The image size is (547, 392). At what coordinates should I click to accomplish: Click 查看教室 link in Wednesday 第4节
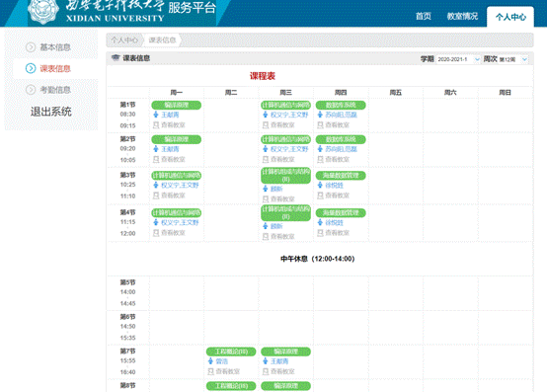tap(282, 236)
